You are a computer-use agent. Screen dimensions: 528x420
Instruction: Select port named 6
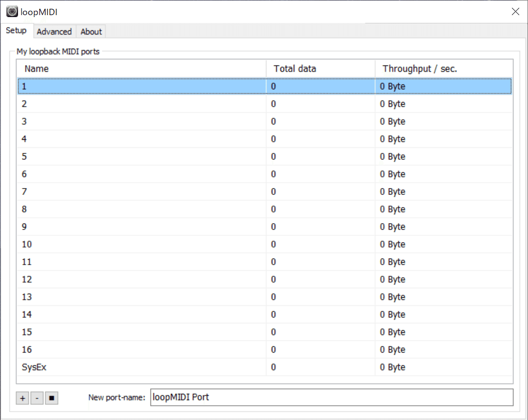tap(264, 174)
